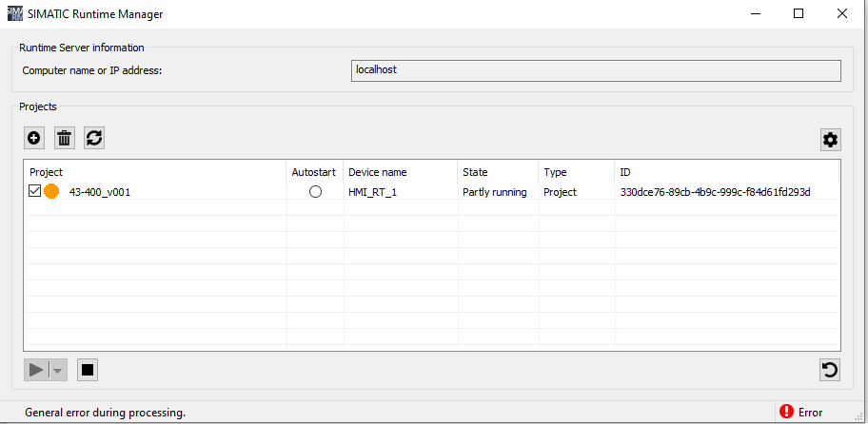Viewport: 868px width, 424px height.
Task: Open settings with the gear icon
Action: (830, 140)
